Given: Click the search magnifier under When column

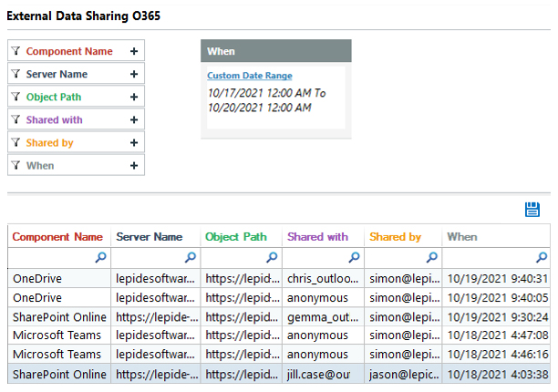Looking at the screenshot, I should [x=542, y=257].
